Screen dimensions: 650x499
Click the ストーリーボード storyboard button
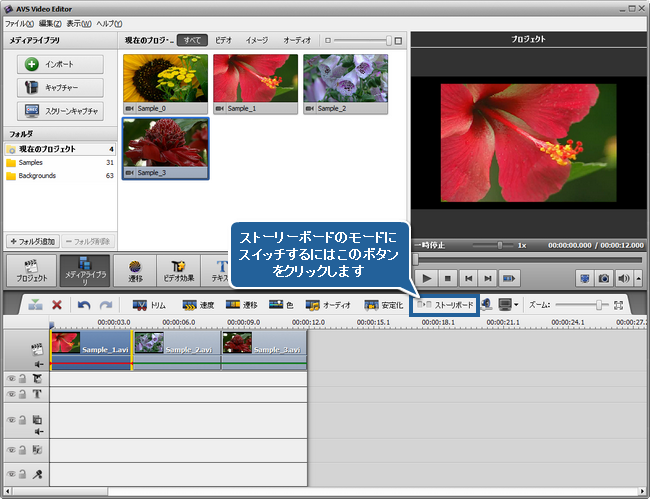(x=446, y=304)
